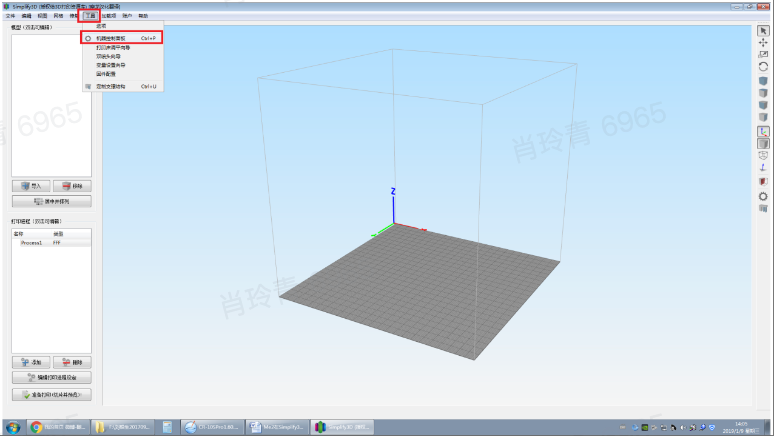774x436 pixels.
Task: Click the 导入 (Import) model button
Action: tap(32, 186)
